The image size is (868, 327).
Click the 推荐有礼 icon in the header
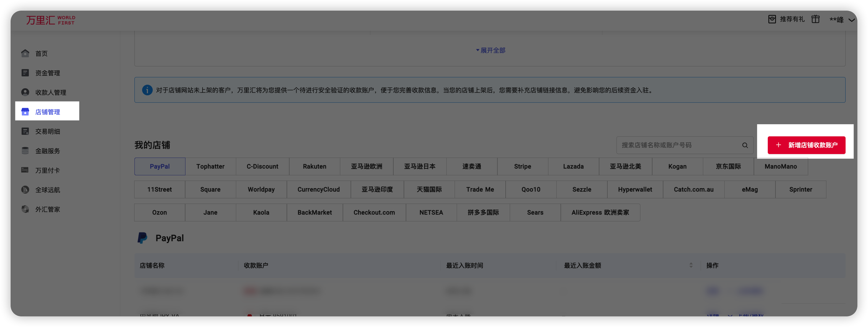tap(772, 19)
